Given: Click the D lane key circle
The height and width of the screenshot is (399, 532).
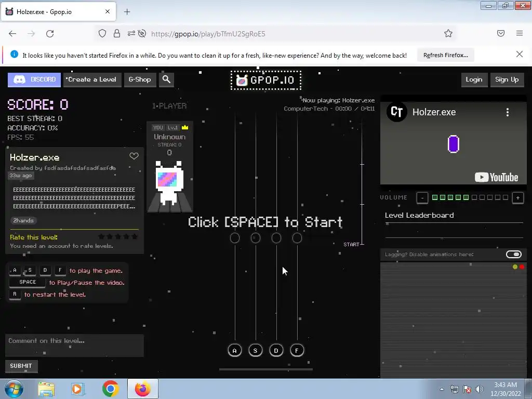Looking at the screenshot, I should coord(276,351).
